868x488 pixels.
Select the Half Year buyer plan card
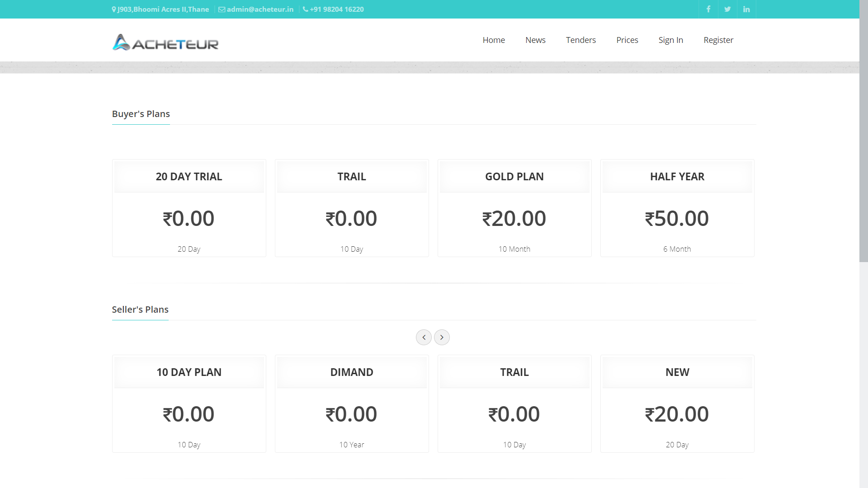(677, 208)
